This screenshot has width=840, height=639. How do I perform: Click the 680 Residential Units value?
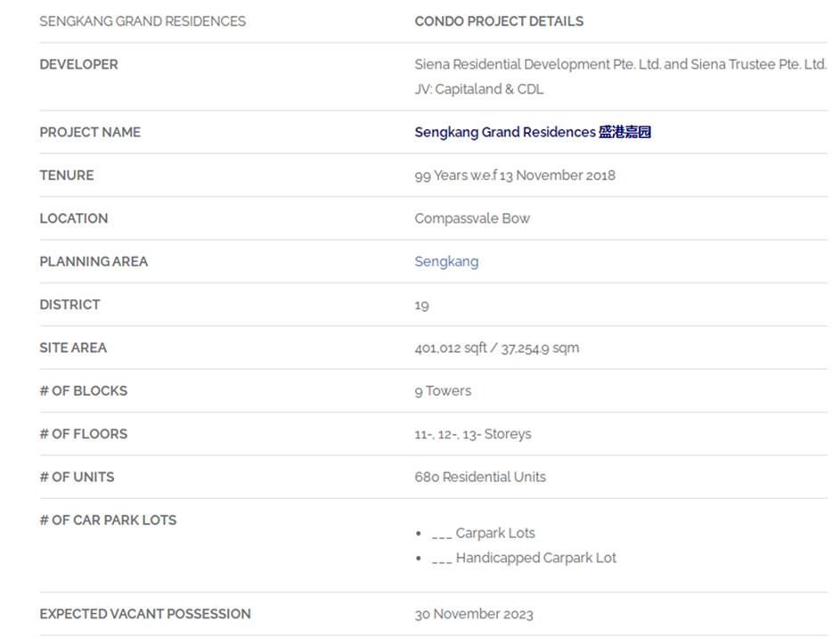tap(479, 477)
